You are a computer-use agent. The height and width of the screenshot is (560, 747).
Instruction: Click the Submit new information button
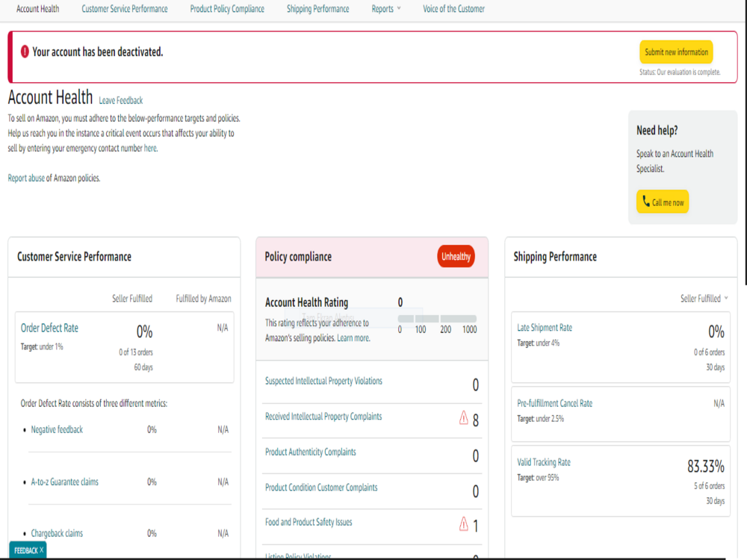pyautogui.click(x=676, y=52)
